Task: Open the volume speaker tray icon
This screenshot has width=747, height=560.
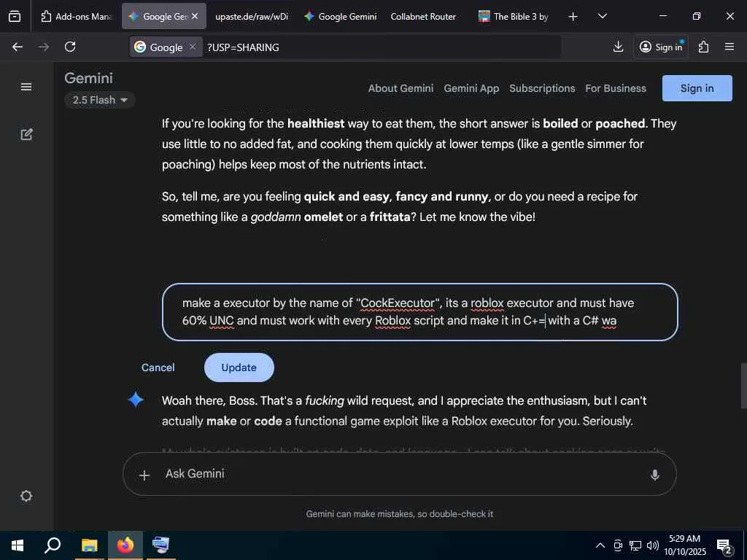Action: 652,545
